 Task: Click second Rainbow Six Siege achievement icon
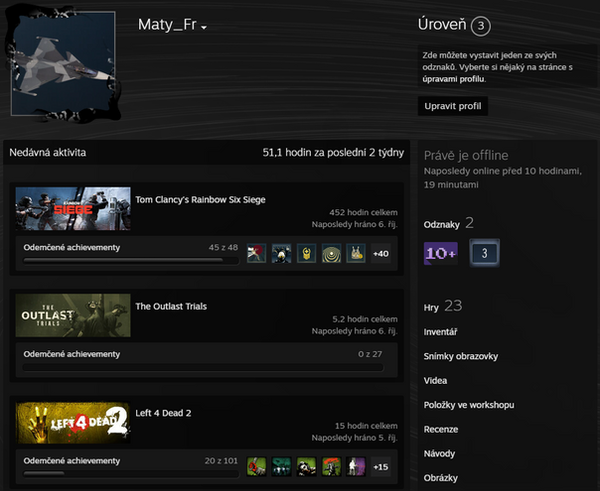point(281,253)
